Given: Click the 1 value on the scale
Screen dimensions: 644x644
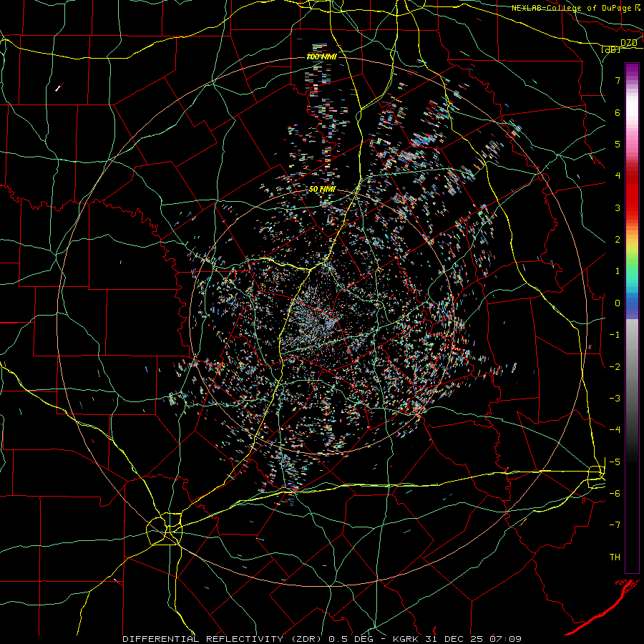Looking at the screenshot, I should click(x=618, y=271).
